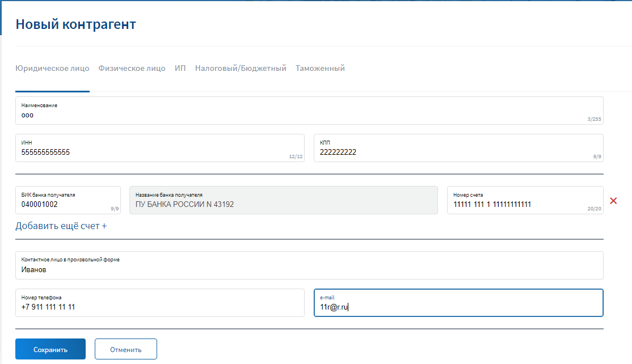Edit the ИНН field

tap(159, 148)
